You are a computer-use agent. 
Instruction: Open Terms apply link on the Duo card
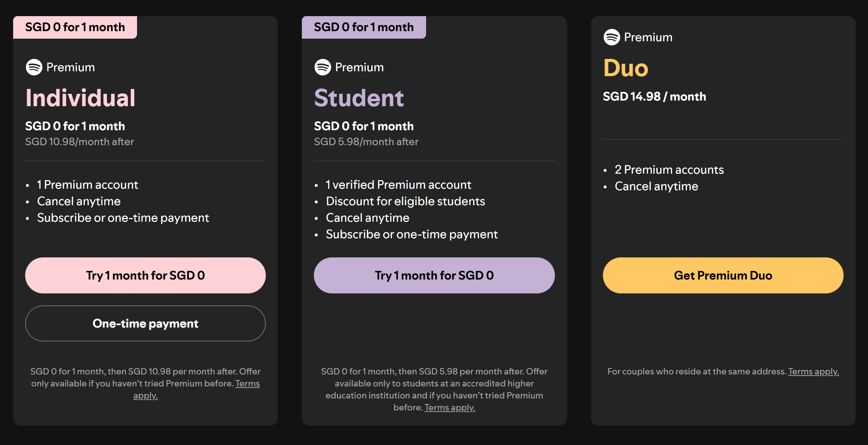[x=813, y=371]
